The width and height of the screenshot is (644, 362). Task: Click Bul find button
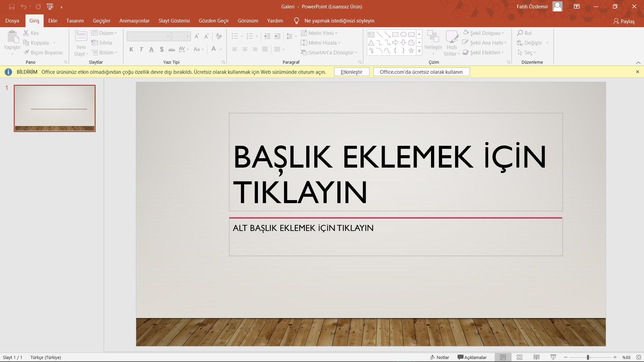(524, 33)
